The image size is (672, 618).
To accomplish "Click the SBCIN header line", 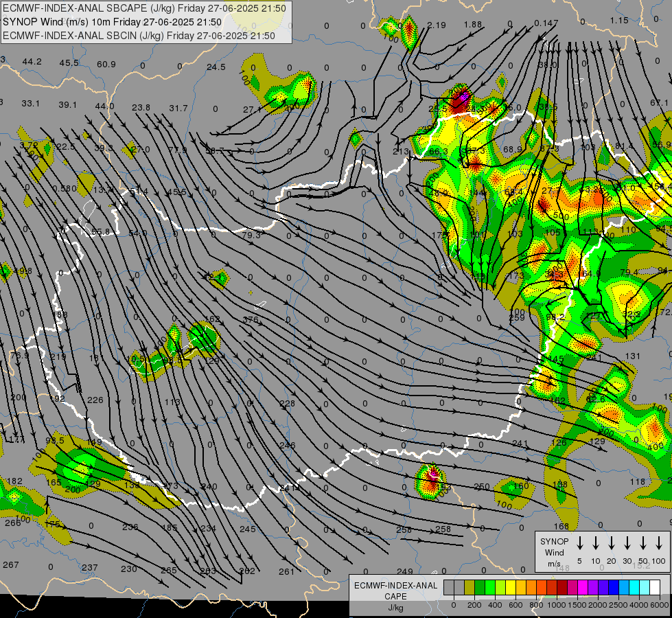I will (139, 36).
